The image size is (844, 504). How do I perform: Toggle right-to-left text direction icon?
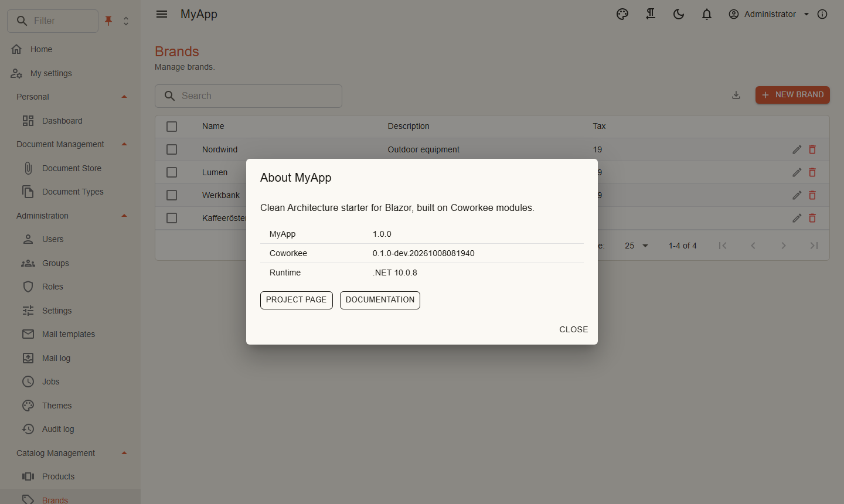[x=651, y=14]
